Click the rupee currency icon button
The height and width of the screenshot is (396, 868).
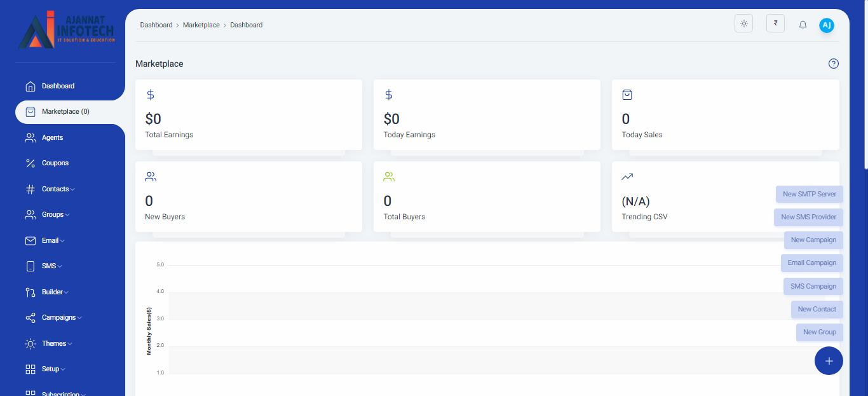(x=775, y=24)
